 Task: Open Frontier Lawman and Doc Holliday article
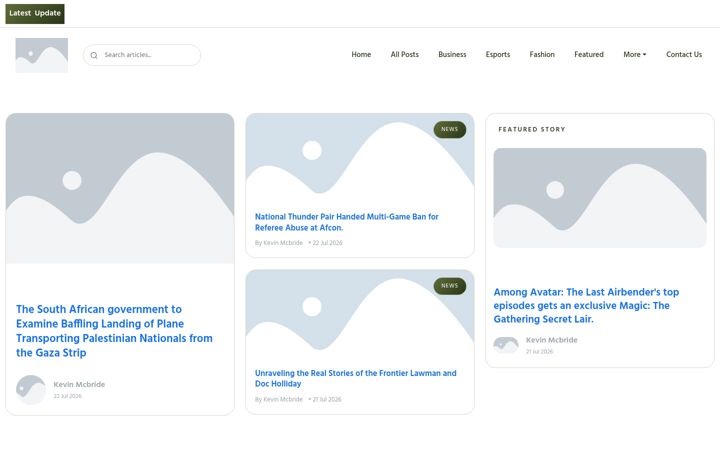point(355,378)
